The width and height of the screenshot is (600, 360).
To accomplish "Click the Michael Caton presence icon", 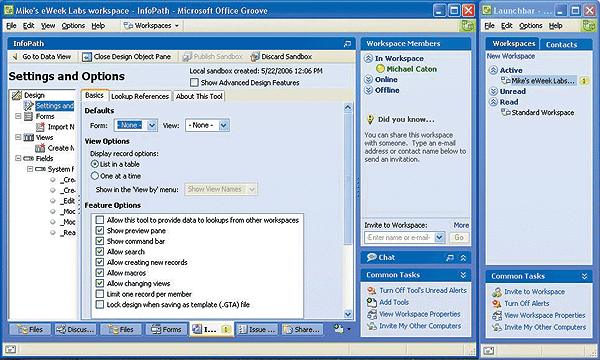I will (x=380, y=69).
